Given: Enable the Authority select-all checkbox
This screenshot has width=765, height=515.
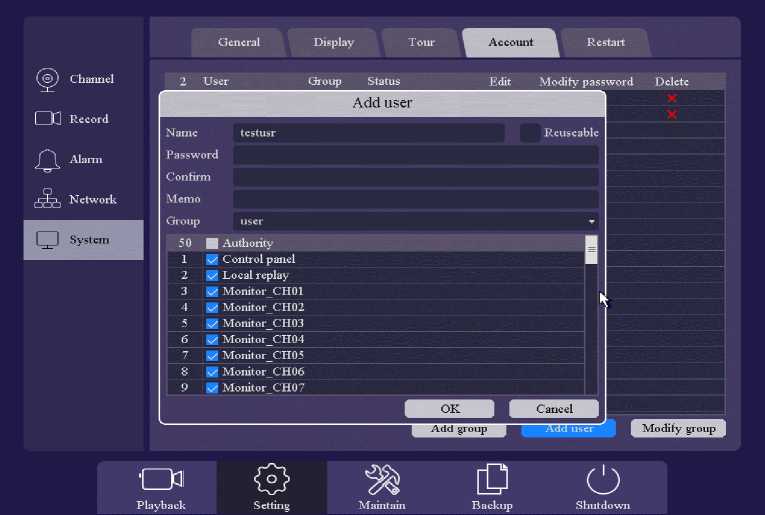Looking at the screenshot, I should (x=212, y=244).
